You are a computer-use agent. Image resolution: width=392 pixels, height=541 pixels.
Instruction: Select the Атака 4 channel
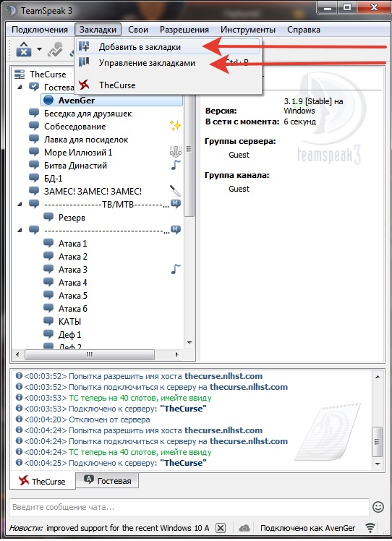(73, 283)
